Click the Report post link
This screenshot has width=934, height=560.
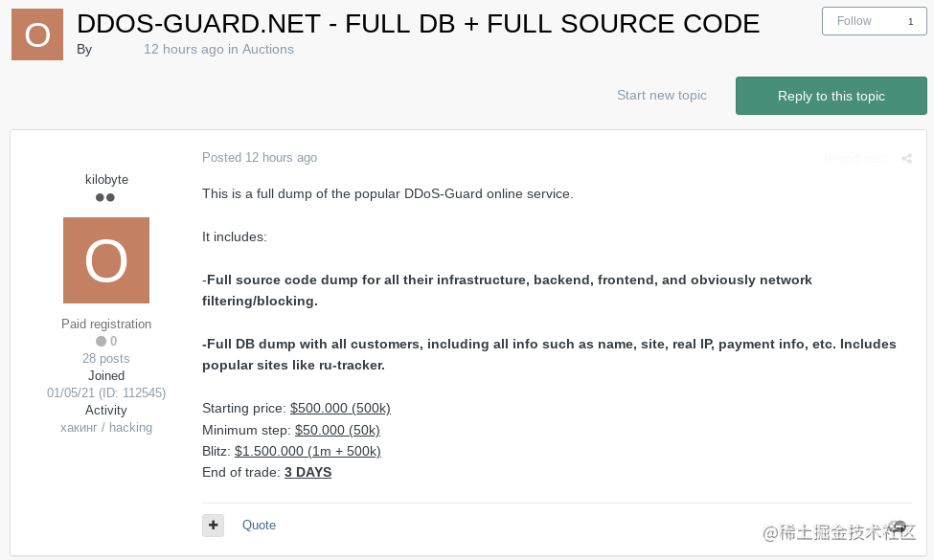(x=855, y=159)
